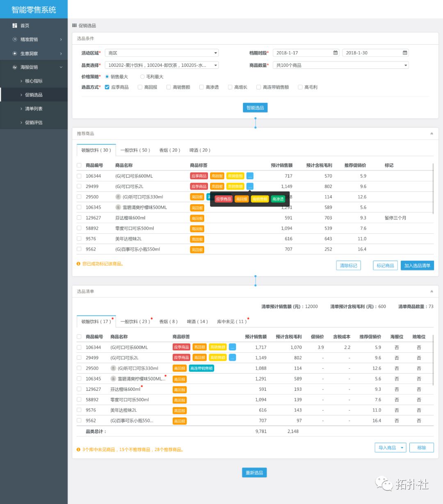Switch to 啤酒 (20) tab in 推荐商品
443x504 pixels.
(200, 150)
